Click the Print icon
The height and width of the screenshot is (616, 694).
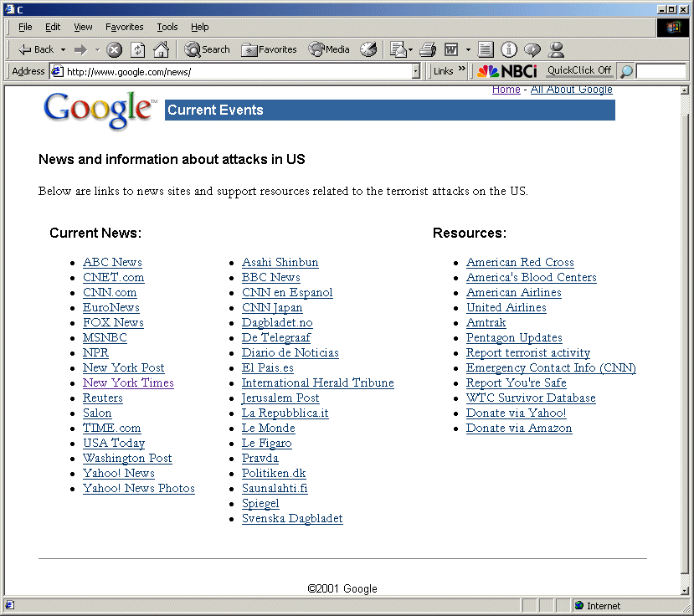(428, 50)
